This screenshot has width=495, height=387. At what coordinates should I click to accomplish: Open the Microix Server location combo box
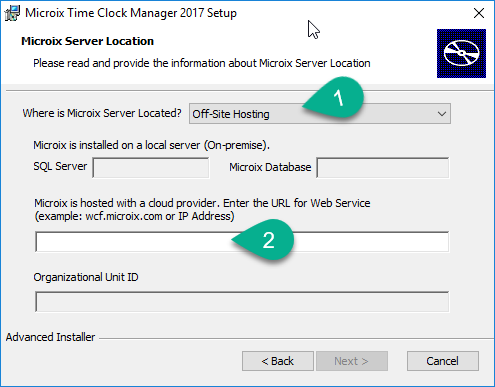[320, 114]
